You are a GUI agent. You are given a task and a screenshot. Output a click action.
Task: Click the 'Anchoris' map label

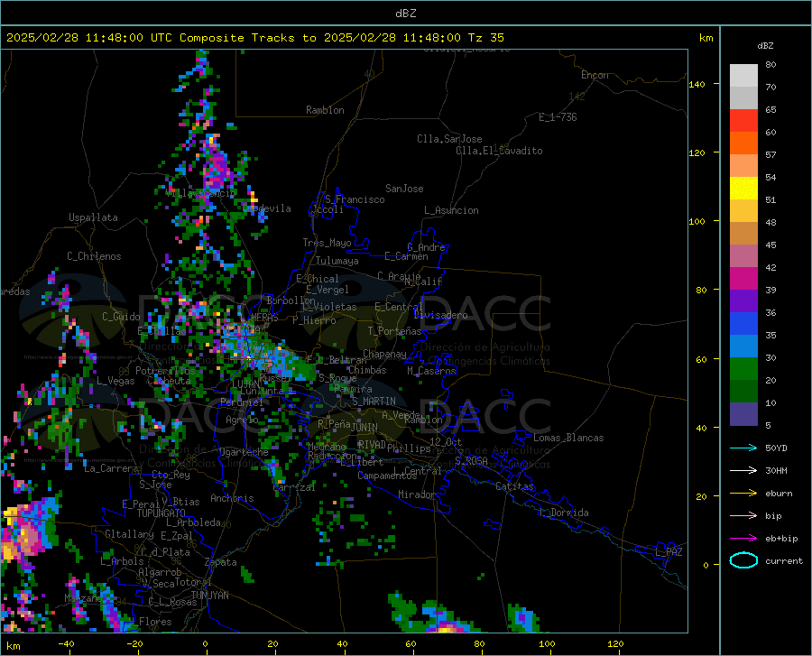coord(232,498)
